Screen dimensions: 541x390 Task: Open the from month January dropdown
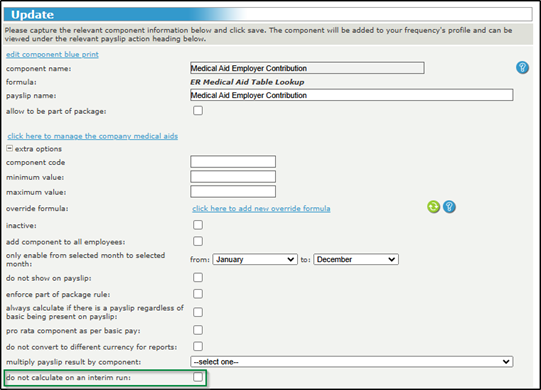pyautogui.click(x=255, y=259)
